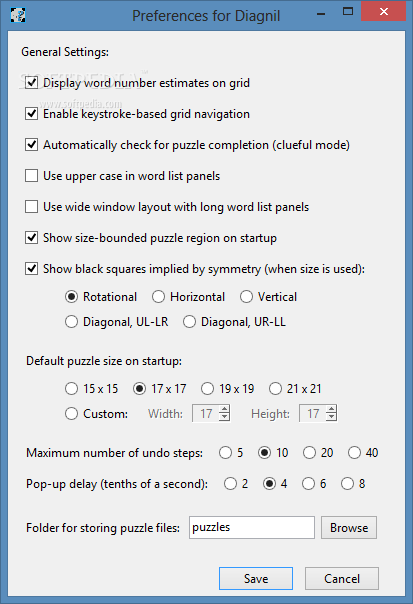Image resolution: width=413 pixels, height=604 pixels.
Task: Decrease Height with the down arrow
Action: pos(331,418)
